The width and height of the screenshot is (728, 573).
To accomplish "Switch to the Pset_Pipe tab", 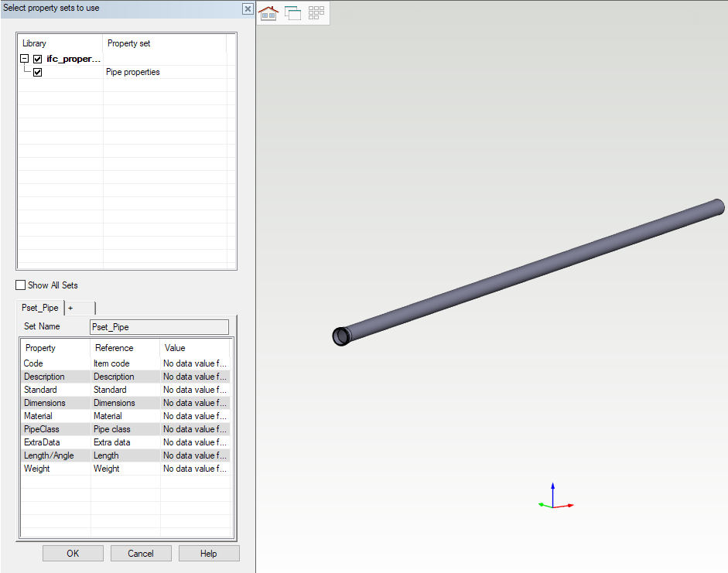I will pyautogui.click(x=40, y=308).
